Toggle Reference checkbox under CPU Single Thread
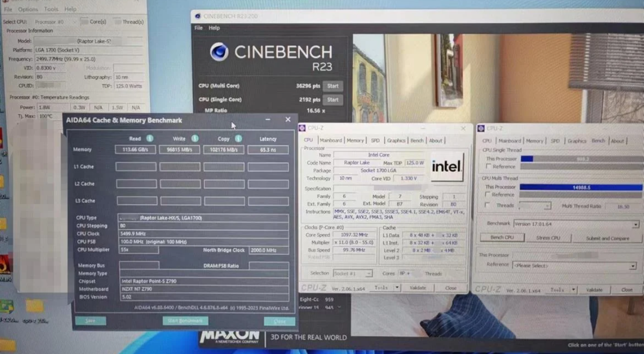 (x=488, y=167)
